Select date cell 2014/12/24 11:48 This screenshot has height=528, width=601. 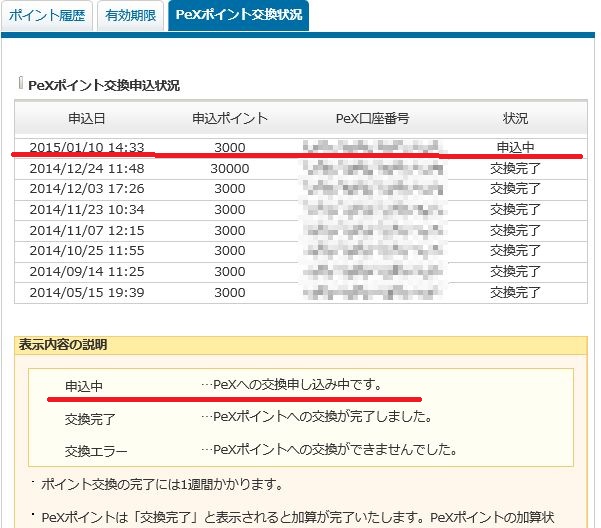point(87,169)
